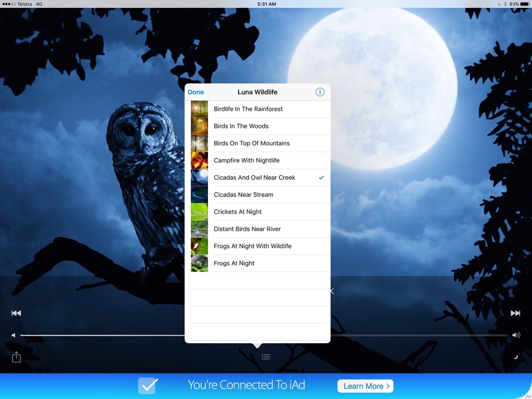Skip to the next track
Viewport: 532px width, 399px height.
tap(515, 313)
